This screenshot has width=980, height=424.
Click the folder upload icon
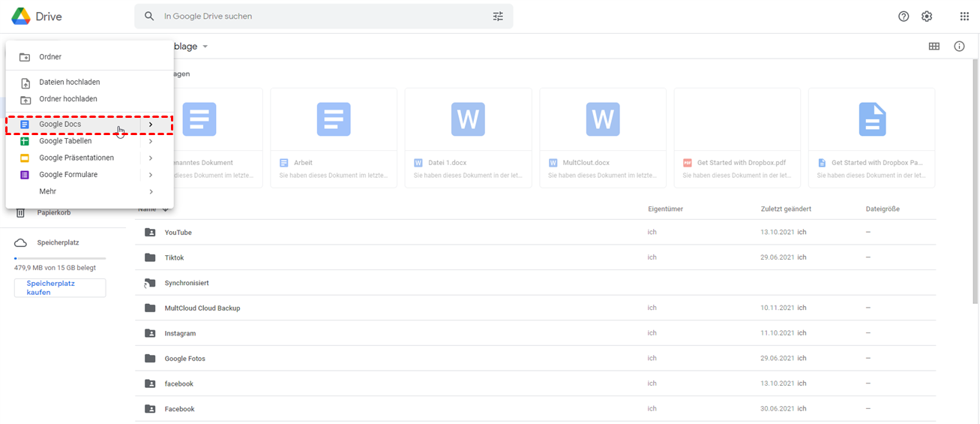[25, 99]
